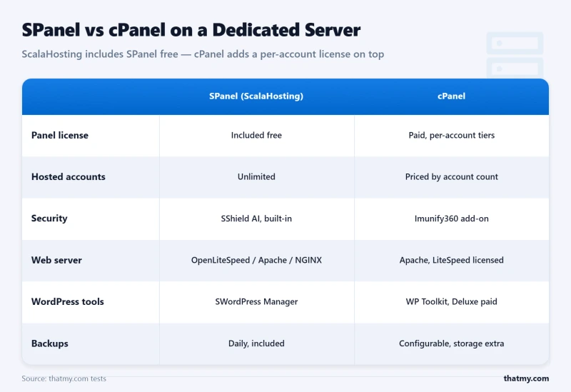Click the 'Paid, per-account tiers' cell
571x392 pixels.
(x=452, y=135)
